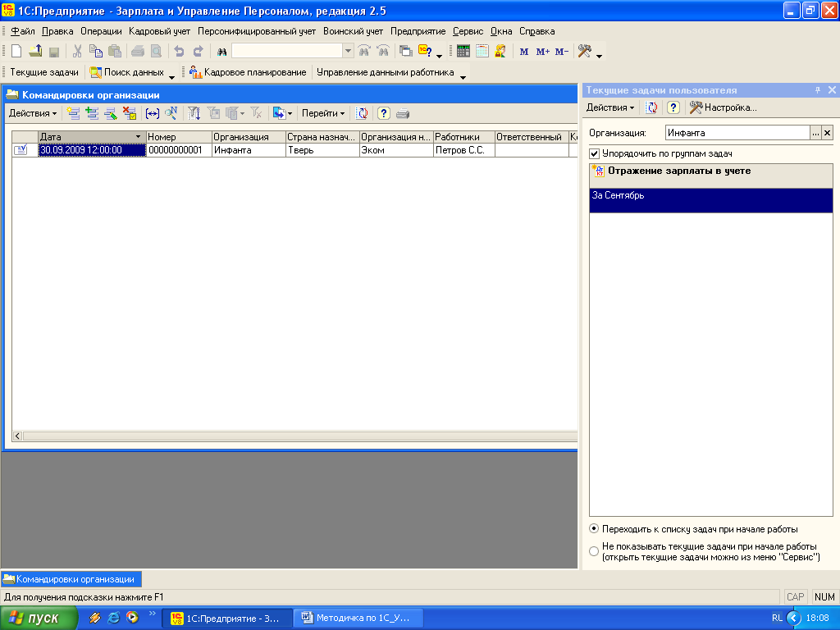Click the Undo arrow icon
Image resolution: width=840 pixels, height=630 pixels.
(179, 52)
